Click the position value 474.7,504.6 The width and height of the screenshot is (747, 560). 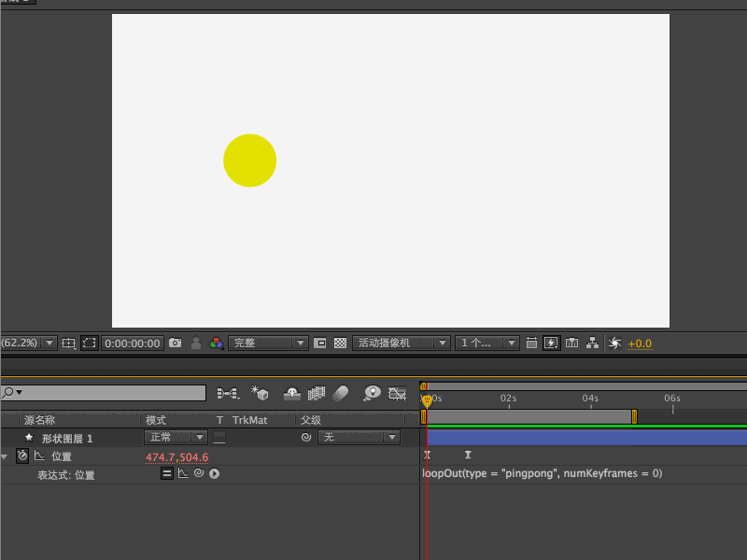[x=176, y=457]
